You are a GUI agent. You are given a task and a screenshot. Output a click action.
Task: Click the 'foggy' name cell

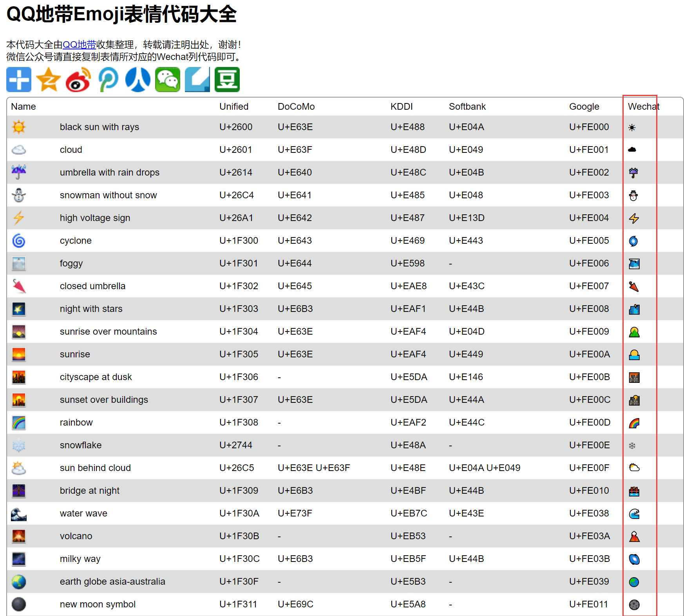pyautogui.click(x=71, y=263)
